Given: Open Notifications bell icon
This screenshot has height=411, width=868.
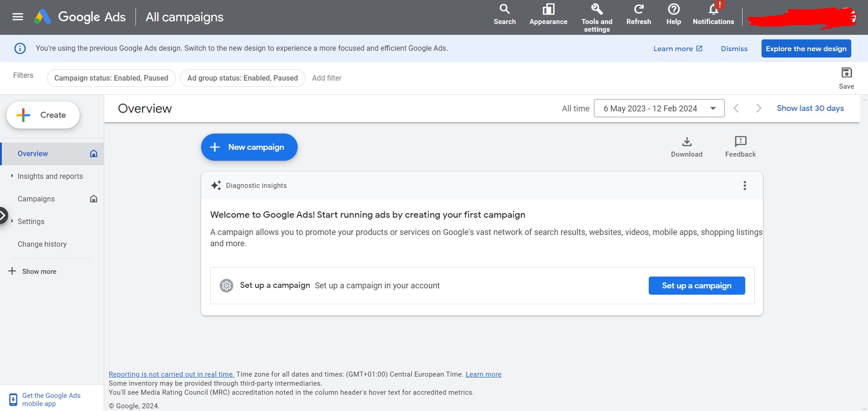Looking at the screenshot, I should click(714, 14).
